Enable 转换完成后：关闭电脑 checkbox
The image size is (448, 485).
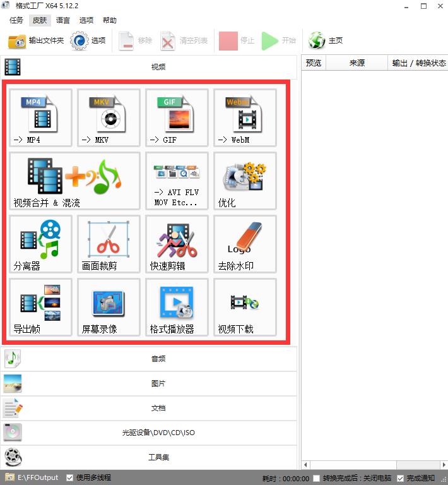[x=316, y=478]
